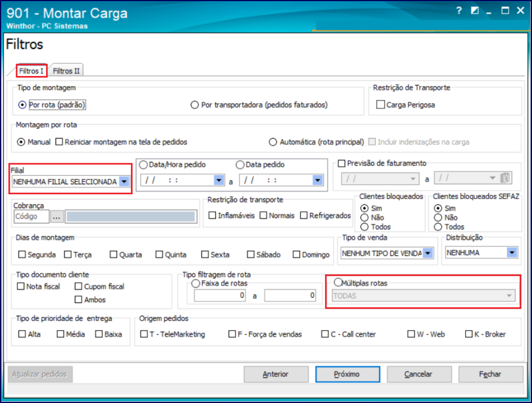
Task: Click the Cobrança lookup ellipsis button
Action: (x=57, y=216)
